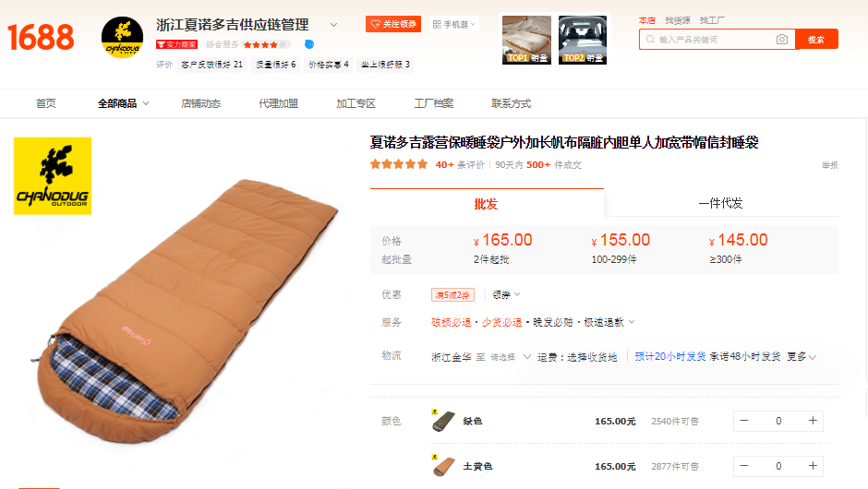Open the 领券 coupon dropdown

(x=506, y=295)
